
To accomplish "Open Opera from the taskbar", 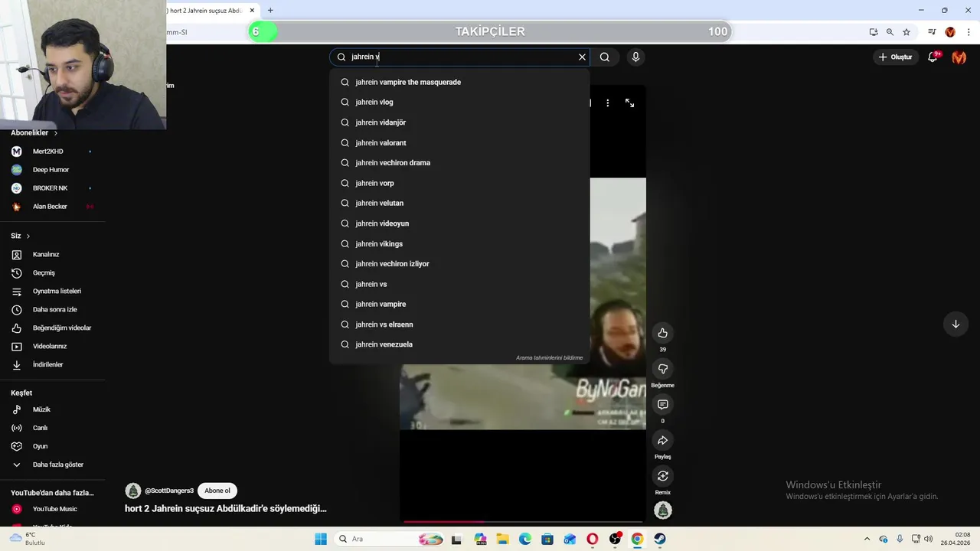I will coord(593,539).
